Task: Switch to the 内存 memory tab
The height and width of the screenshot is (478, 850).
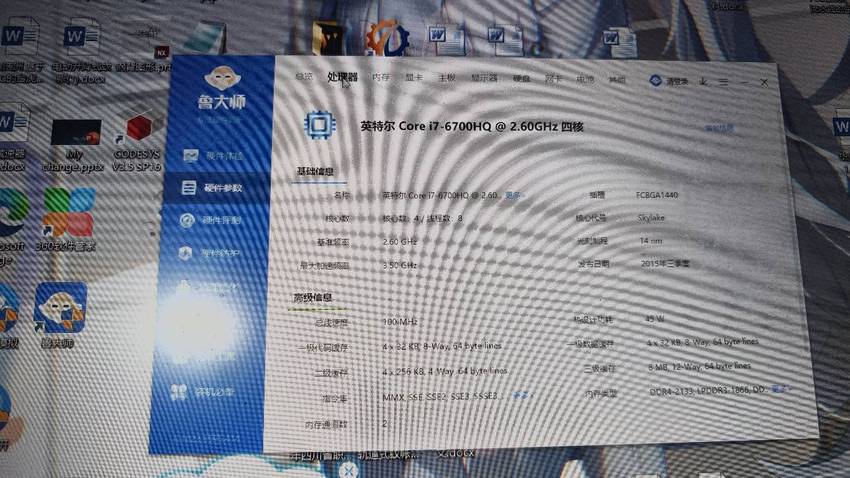Action: pos(381,77)
